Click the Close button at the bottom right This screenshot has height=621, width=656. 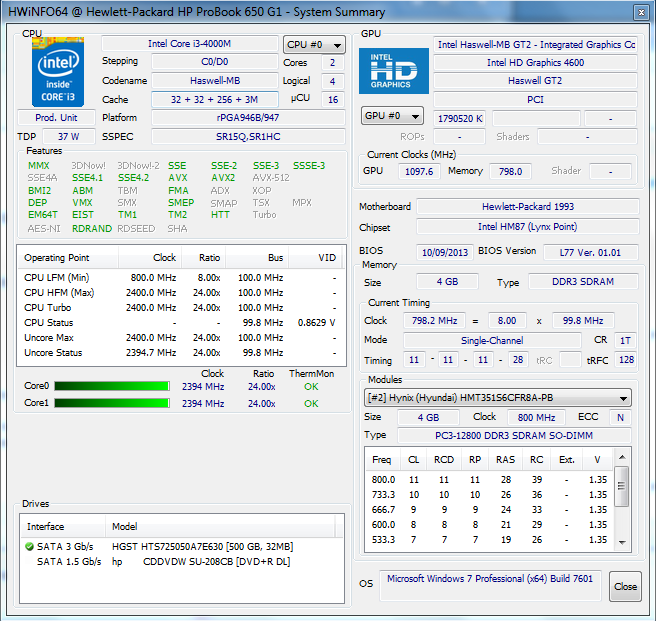[625, 587]
